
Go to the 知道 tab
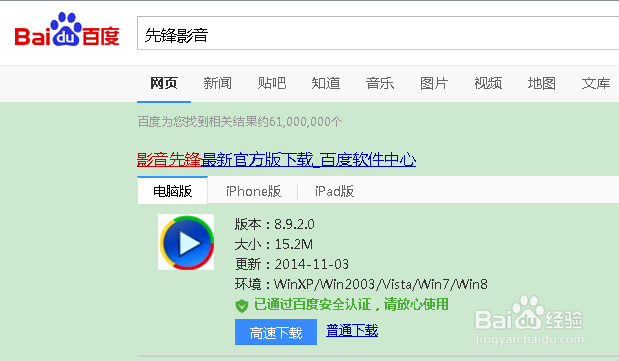coord(326,83)
